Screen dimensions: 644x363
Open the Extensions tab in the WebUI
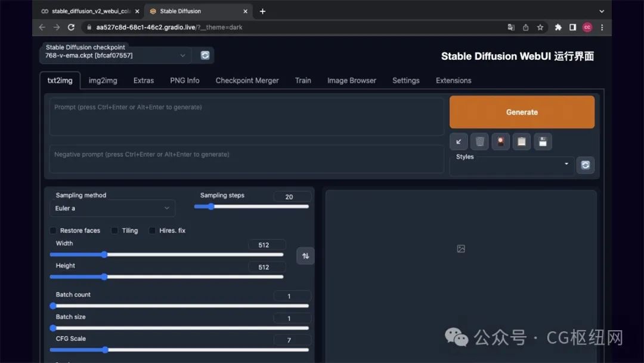tap(453, 81)
